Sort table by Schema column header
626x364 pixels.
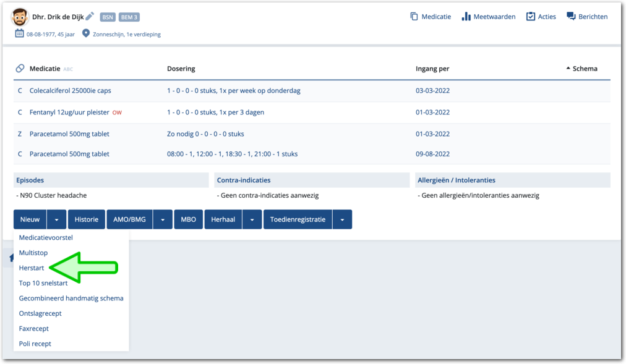[581, 69]
